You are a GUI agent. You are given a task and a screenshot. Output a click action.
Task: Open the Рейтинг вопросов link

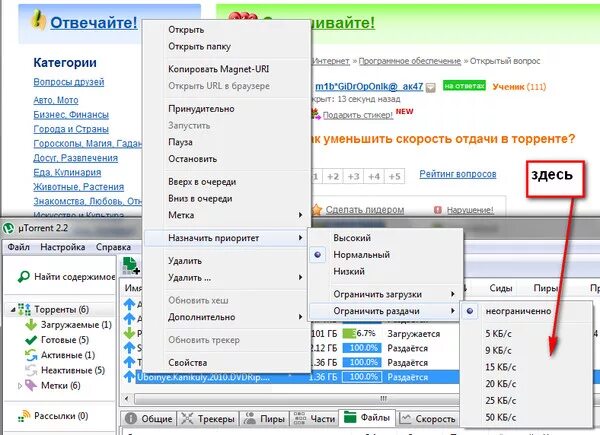point(458,174)
